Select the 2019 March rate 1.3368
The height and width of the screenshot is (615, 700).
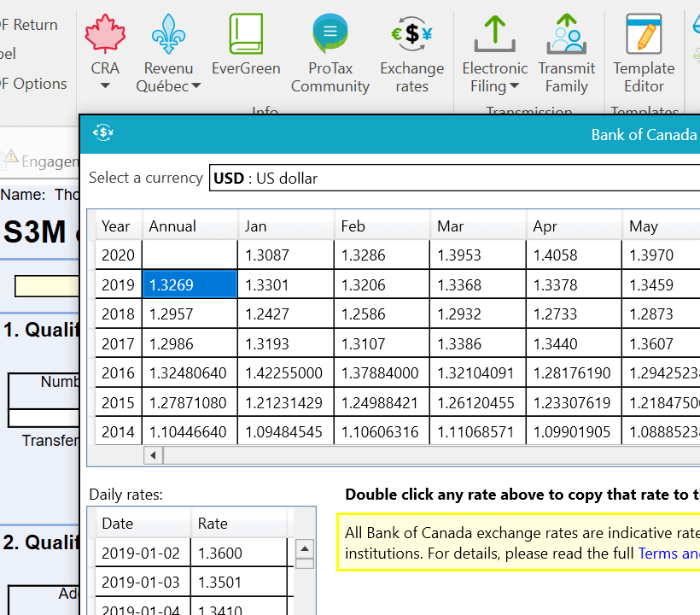(478, 284)
